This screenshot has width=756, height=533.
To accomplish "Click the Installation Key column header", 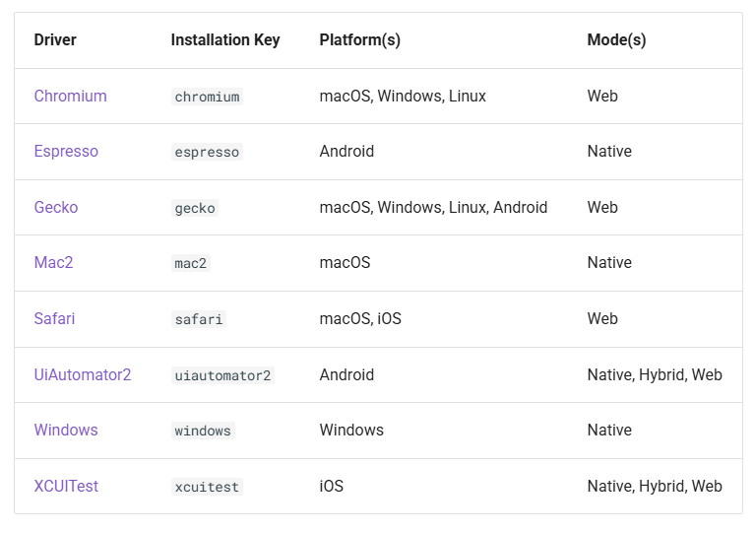I will [x=225, y=40].
